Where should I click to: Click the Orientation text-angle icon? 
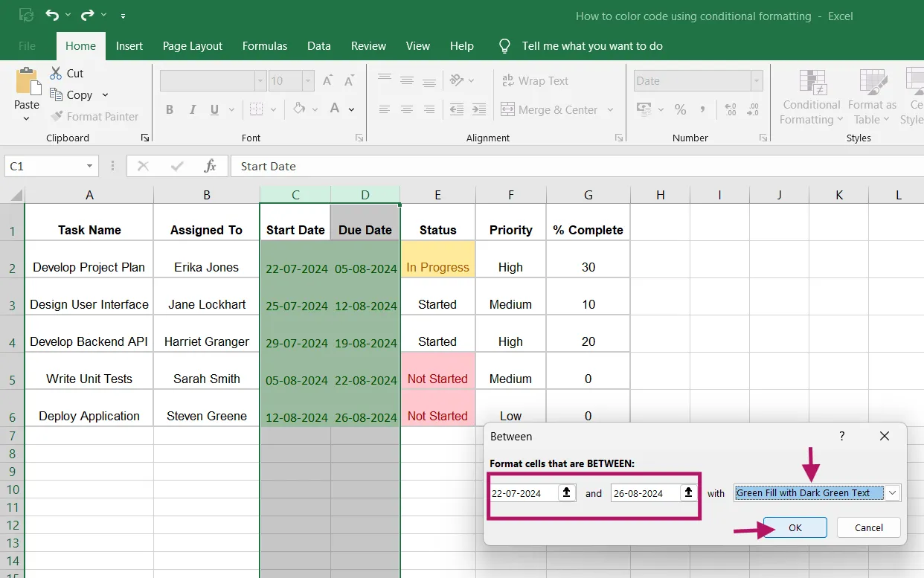coord(458,80)
